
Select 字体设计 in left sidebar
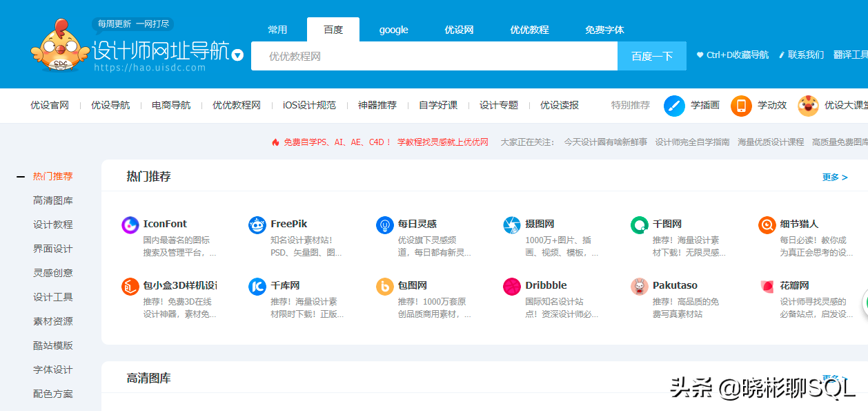point(52,370)
